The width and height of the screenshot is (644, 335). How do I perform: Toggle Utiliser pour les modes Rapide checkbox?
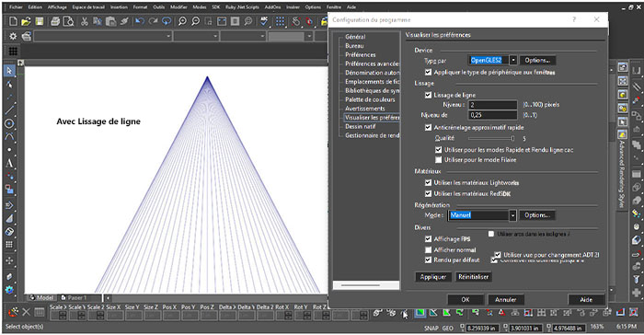tap(438, 150)
